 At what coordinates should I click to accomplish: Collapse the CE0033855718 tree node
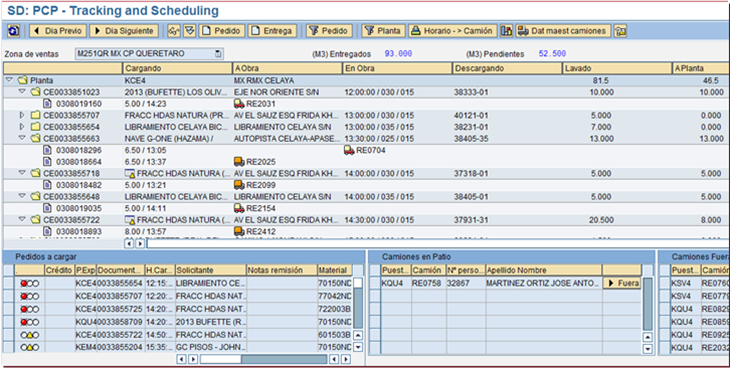(x=22, y=173)
